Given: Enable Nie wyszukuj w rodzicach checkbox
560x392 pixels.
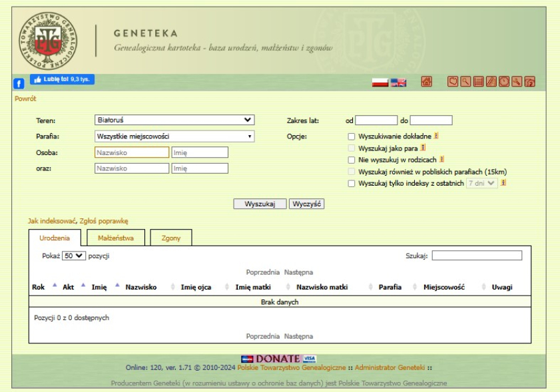Looking at the screenshot, I should (x=352, y=160).
